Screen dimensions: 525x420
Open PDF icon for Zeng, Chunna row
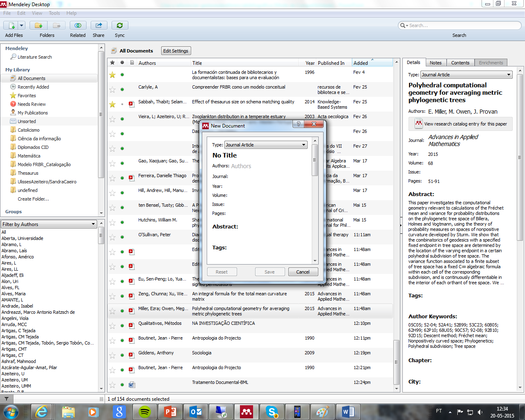click(x=132, y=296)
